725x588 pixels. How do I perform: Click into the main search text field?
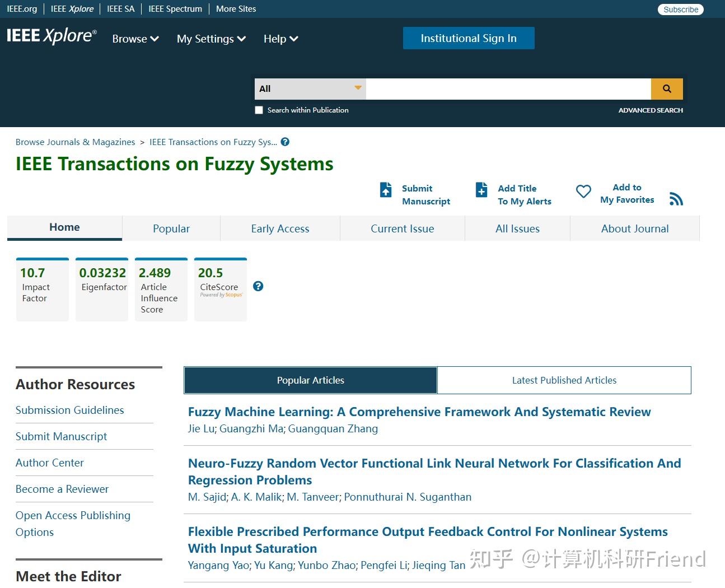click(508, 88)
